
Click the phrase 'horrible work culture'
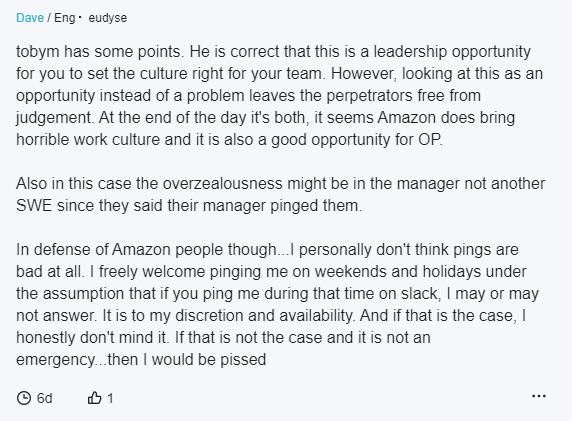(88, 140)
